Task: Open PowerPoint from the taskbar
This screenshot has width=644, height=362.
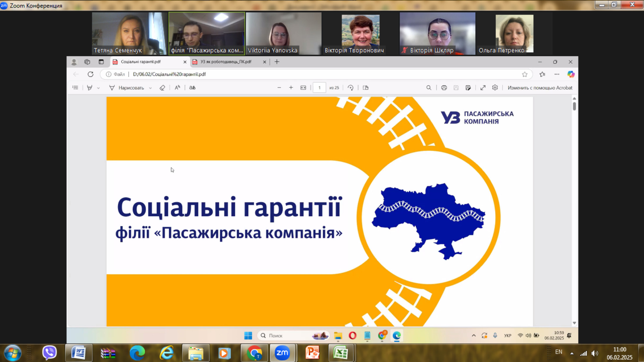Action: pos(312,353)
